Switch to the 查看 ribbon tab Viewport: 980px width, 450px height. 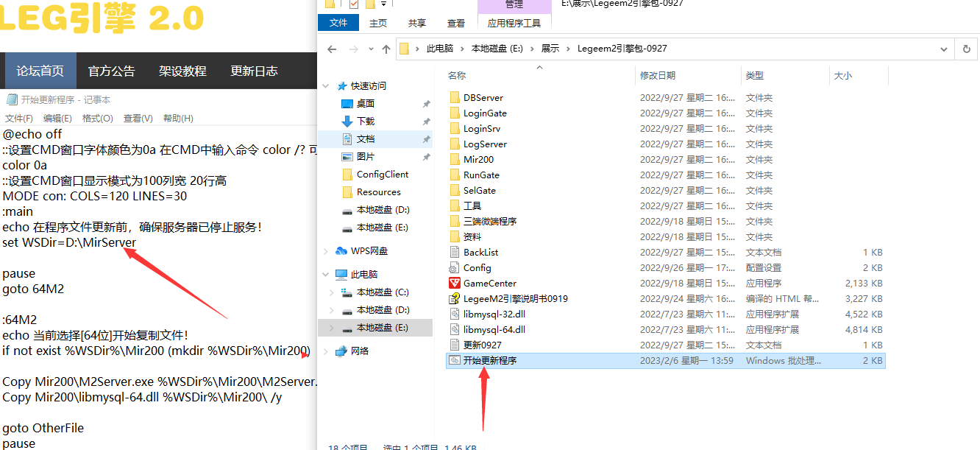pos(456,23)
